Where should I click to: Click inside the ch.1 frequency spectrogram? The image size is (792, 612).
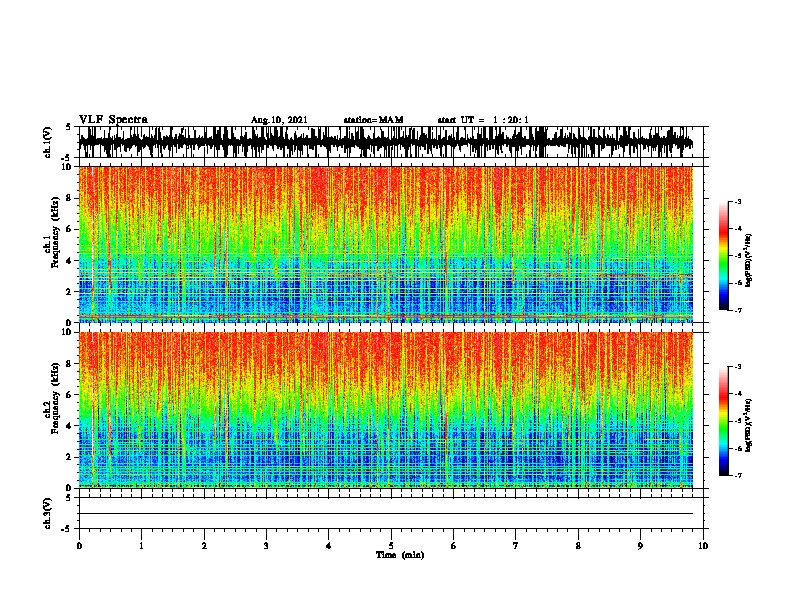[x=385, y=244]
